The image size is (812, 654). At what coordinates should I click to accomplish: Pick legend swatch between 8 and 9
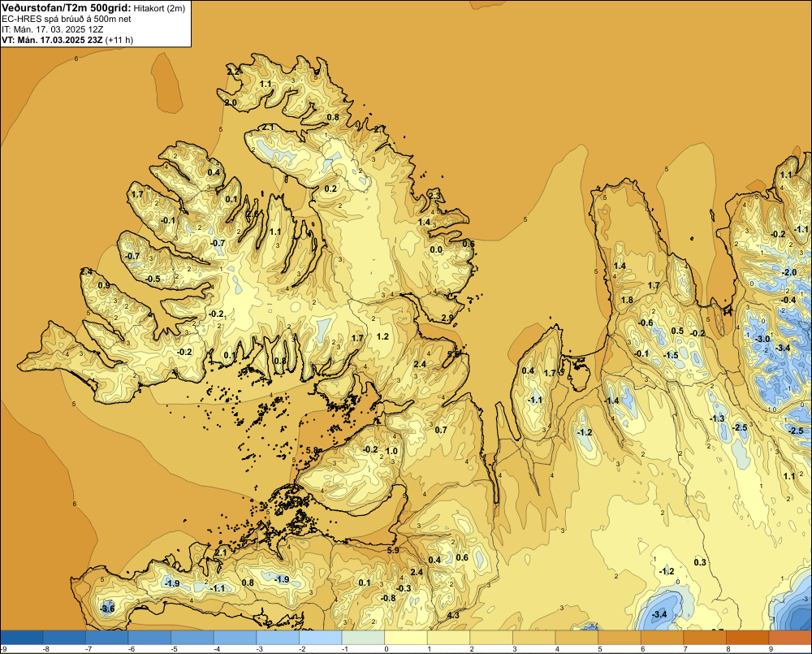coord(748,638)
